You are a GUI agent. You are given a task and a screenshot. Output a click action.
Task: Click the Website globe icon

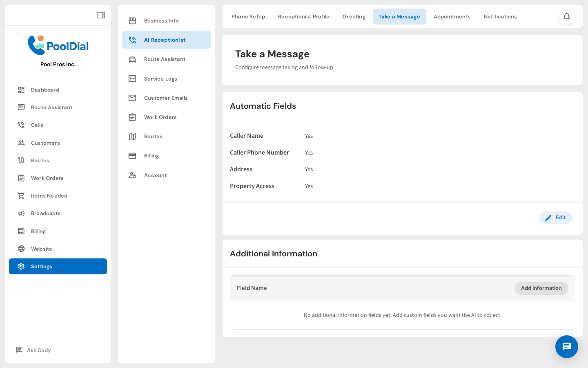(21, 249)
